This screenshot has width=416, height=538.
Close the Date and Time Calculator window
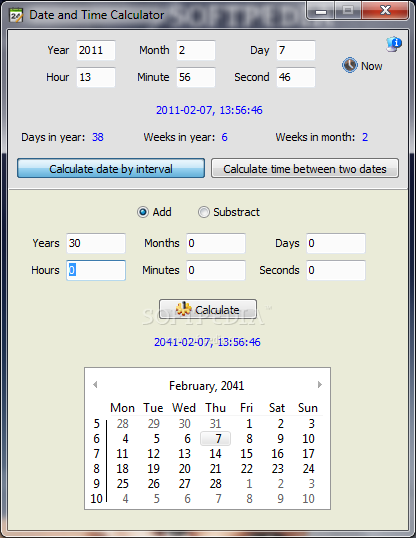tap(385, 11)
